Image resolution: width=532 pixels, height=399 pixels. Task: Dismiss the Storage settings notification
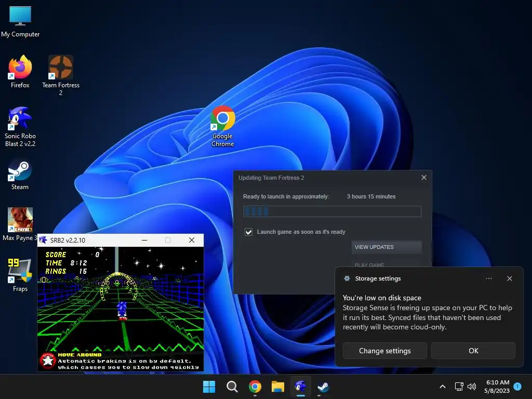[510, 278]
